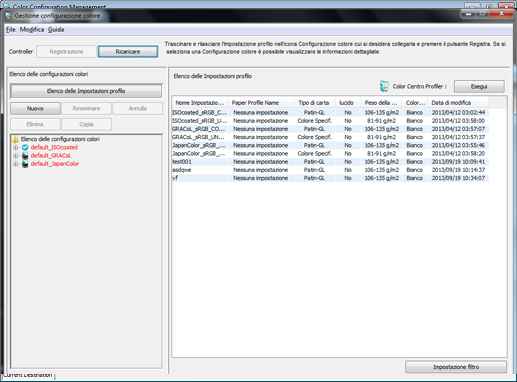Click the Esegui button
The width and height of the screenshot is (517, 382).
coord(479,87)
